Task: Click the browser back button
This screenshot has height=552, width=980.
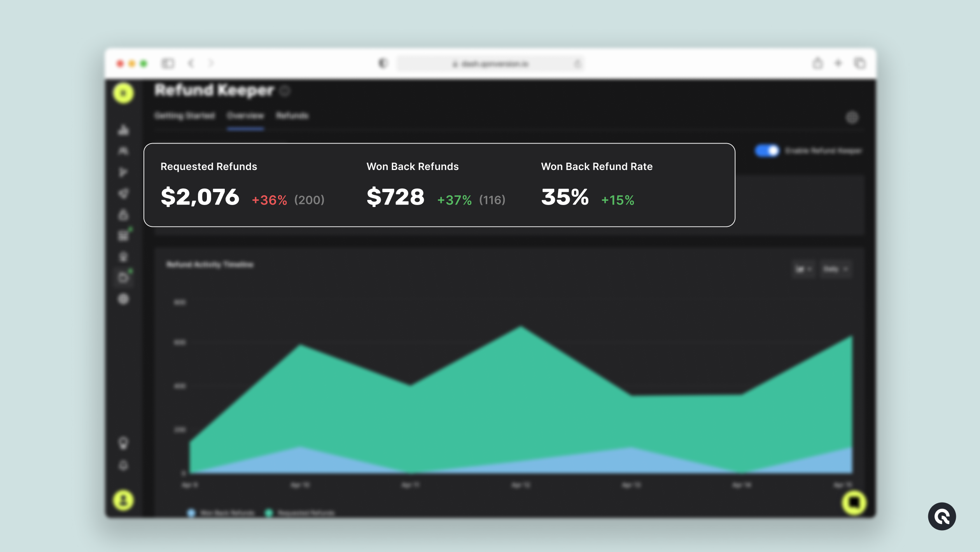Action: click(191, 63)
